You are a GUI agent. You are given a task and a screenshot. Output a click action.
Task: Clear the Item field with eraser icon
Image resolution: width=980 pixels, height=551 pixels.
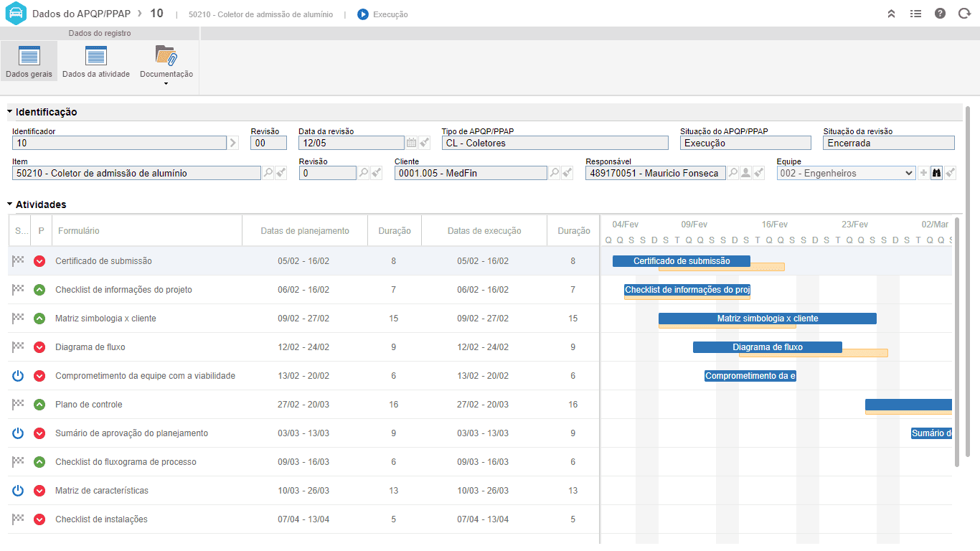(281, 173)
